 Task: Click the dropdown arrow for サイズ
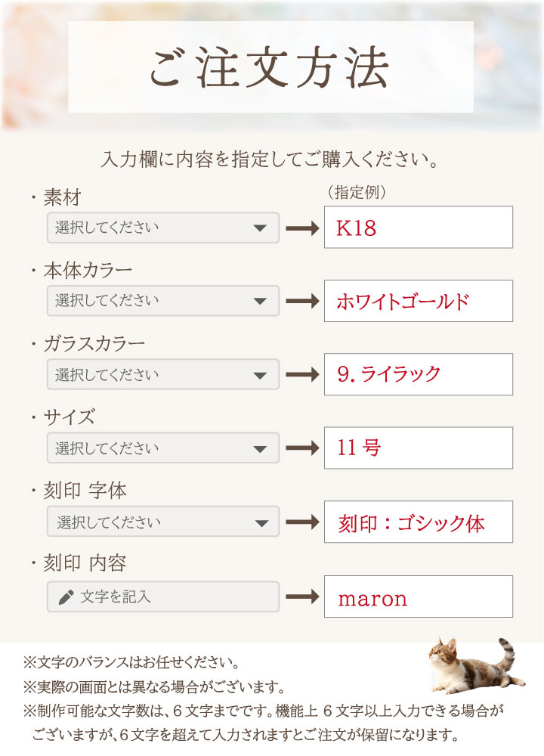(x=261, y=448)
